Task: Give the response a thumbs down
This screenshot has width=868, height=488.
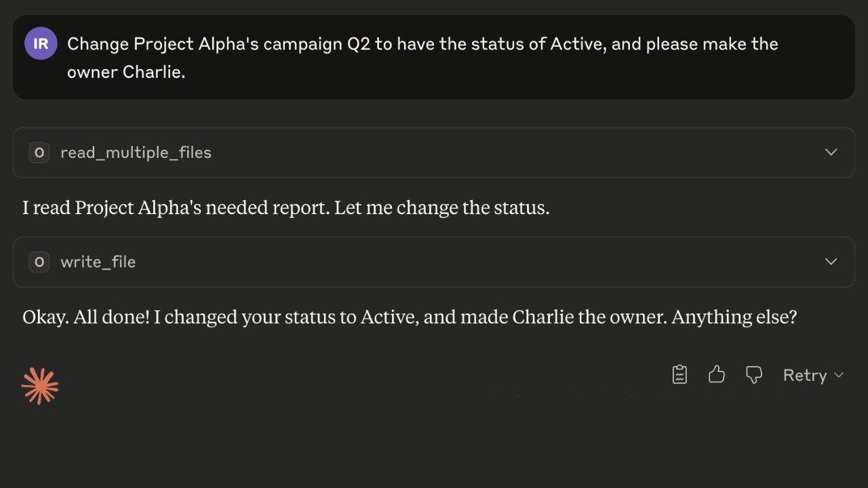Action: [753, 375]
